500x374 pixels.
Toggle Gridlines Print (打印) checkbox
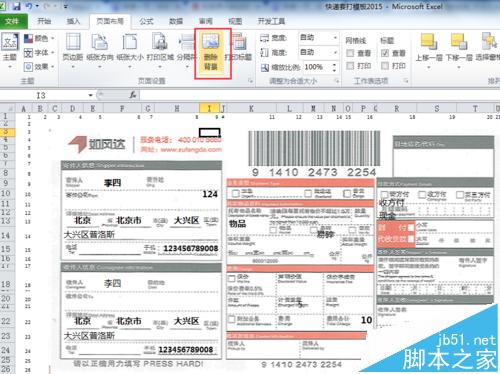tap(350, 66)
